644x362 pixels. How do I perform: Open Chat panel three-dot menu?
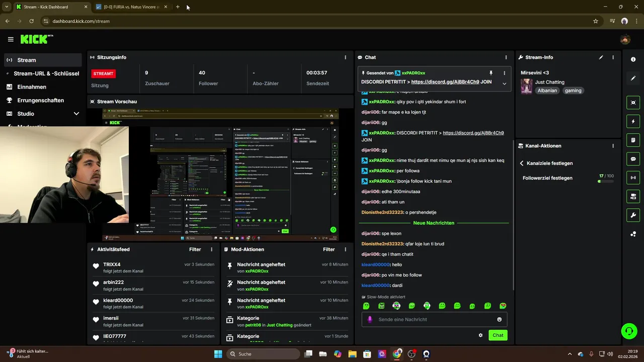pyautogui.click(x=506, y=57)
